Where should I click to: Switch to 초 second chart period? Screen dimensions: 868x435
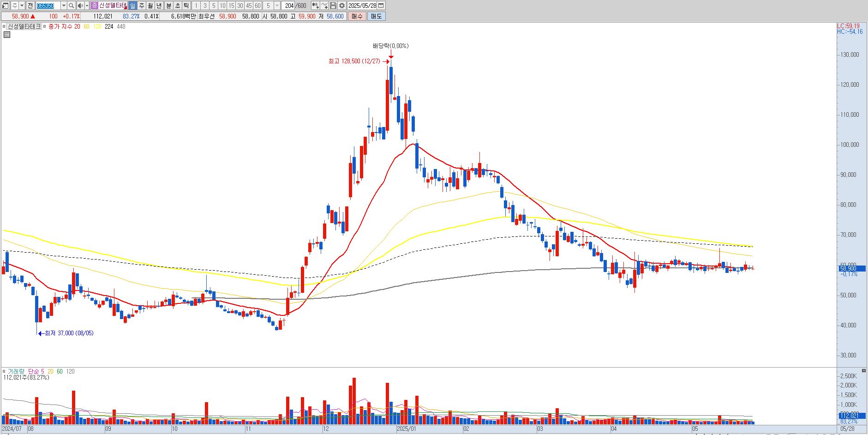177,6
